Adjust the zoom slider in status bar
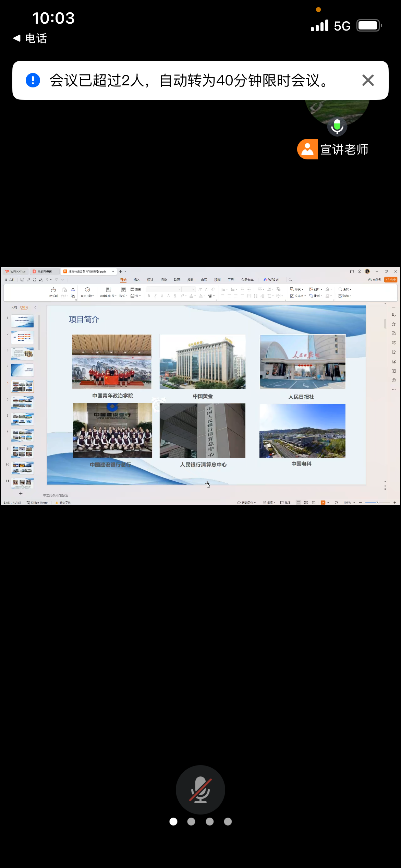Viewport: 401px width, 868px height. click(377, 503)
